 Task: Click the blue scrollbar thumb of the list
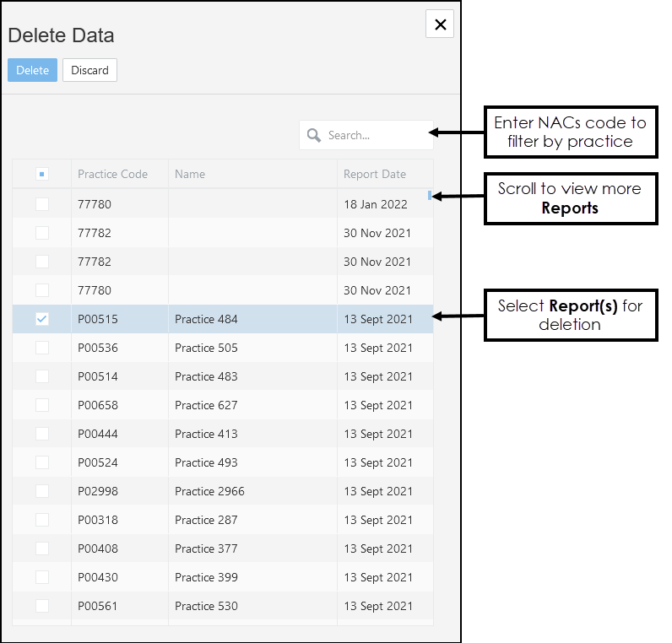tap(430, 196)
